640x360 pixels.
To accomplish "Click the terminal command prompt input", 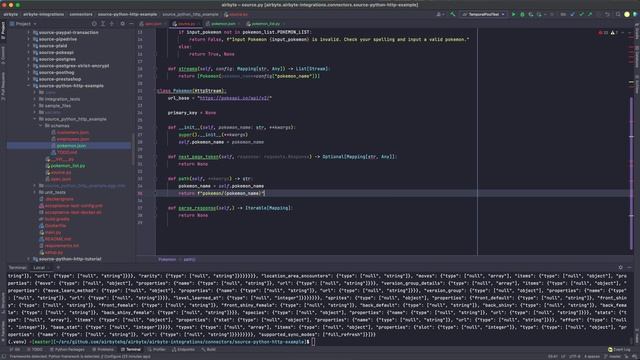I will [313, 342].
